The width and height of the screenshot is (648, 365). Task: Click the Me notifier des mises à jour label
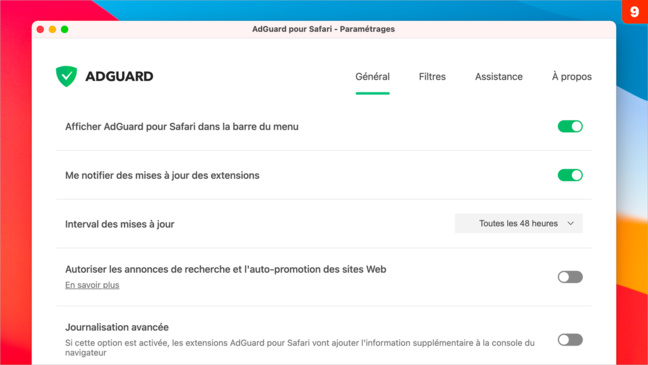162,175
